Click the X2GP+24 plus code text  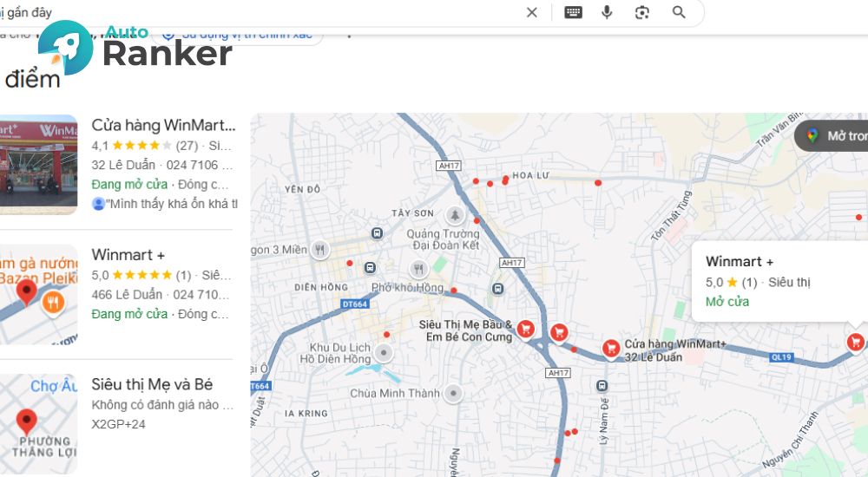click(118, 424)
